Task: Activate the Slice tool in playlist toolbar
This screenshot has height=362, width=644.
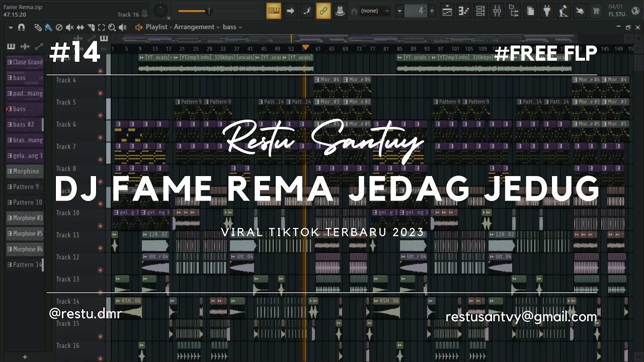Action: (91, 28)
